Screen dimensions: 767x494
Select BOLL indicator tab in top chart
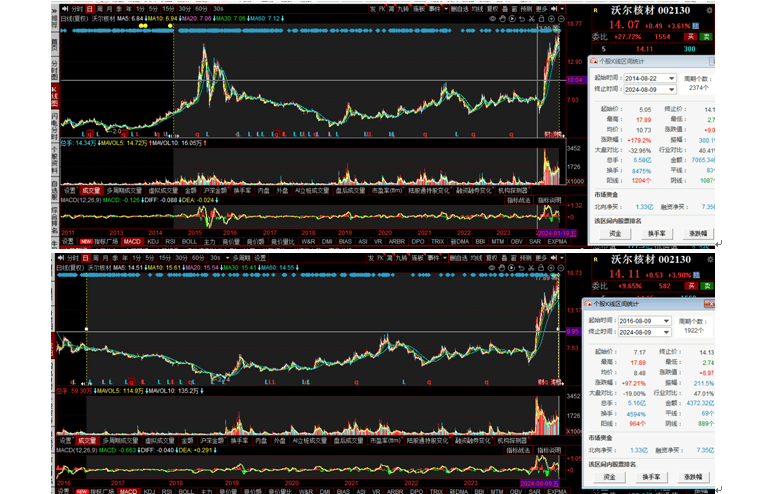[189, 242]
